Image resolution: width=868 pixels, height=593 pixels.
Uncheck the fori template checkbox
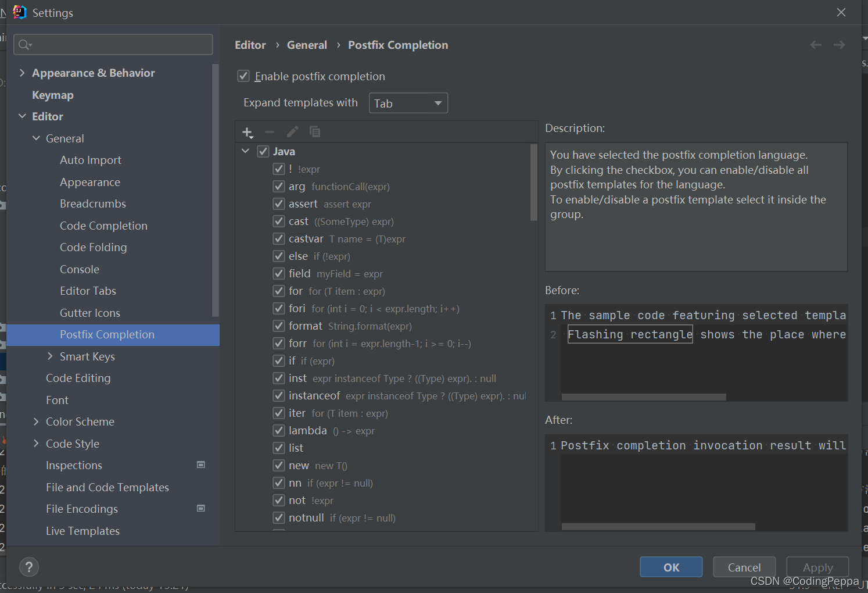[279, 309]
